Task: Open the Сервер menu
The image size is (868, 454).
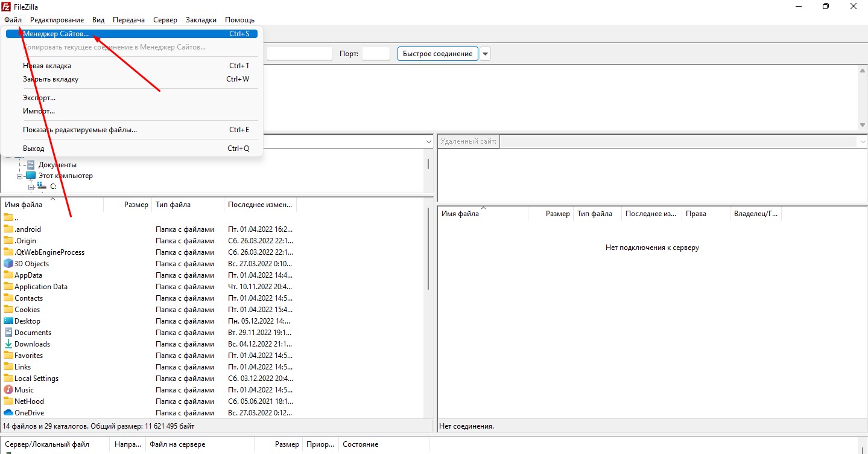Action: [165, 20]
